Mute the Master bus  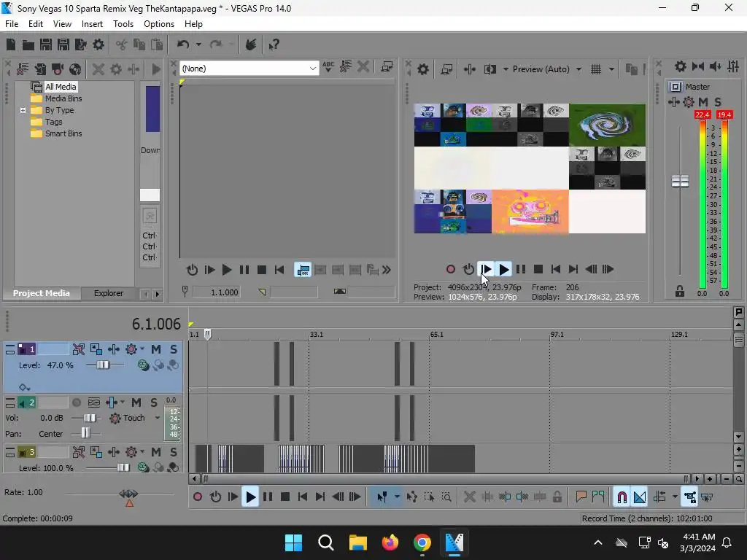point(703,102)
